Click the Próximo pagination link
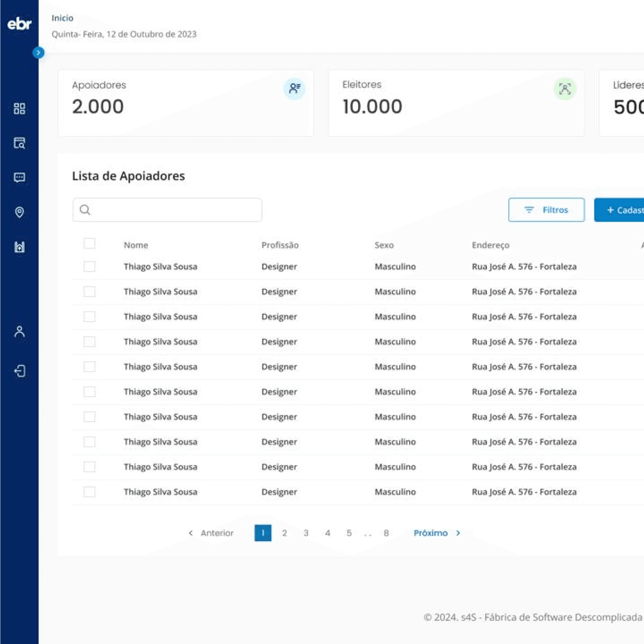Image resolution: width=644 pixels, height=644 pixels. [437, 533]
